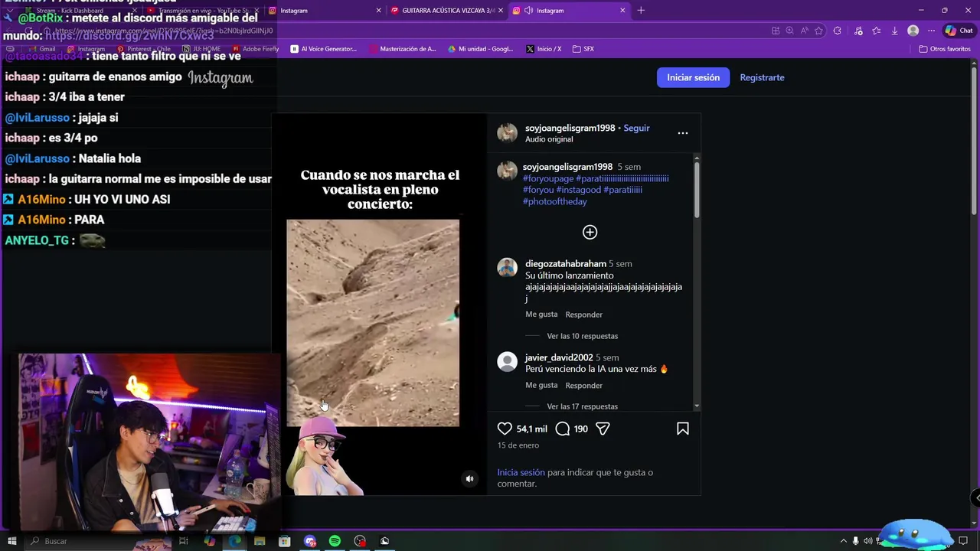Screen dimensions: 980x551
Task: Open diegozatahabraham's profile
Action: tap(566, 263)
